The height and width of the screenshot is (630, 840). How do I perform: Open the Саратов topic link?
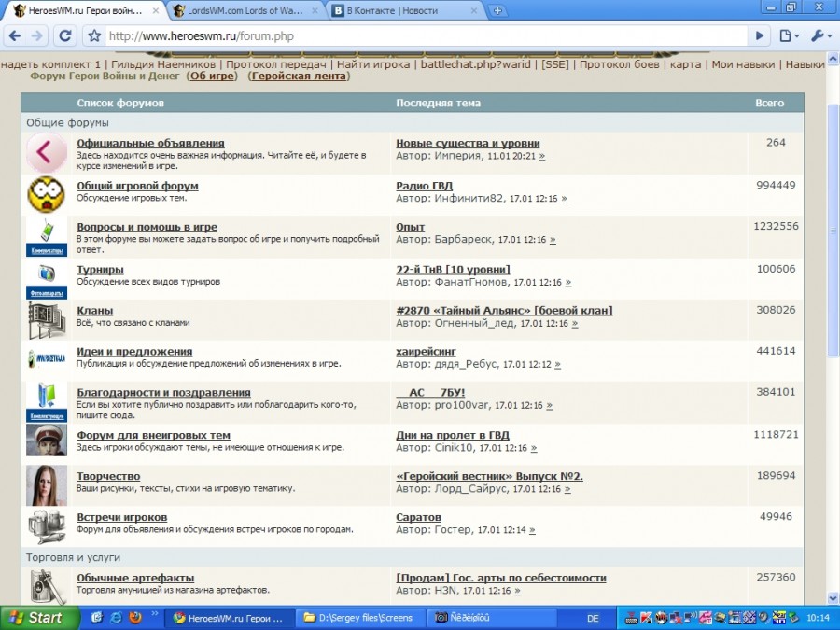(x=418, y=517)
